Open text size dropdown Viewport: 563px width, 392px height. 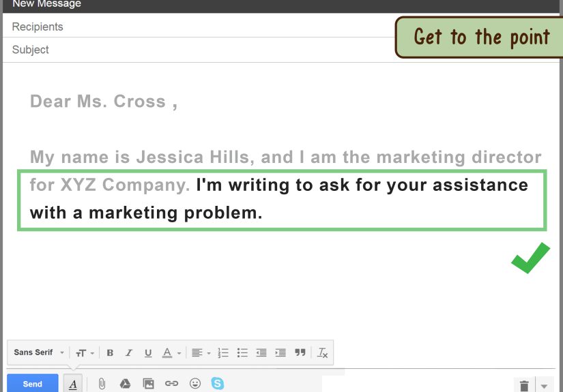tap(85, 353)
